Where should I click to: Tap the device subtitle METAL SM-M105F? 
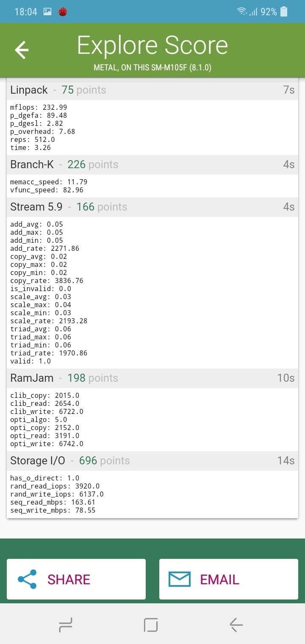point(152,68)
